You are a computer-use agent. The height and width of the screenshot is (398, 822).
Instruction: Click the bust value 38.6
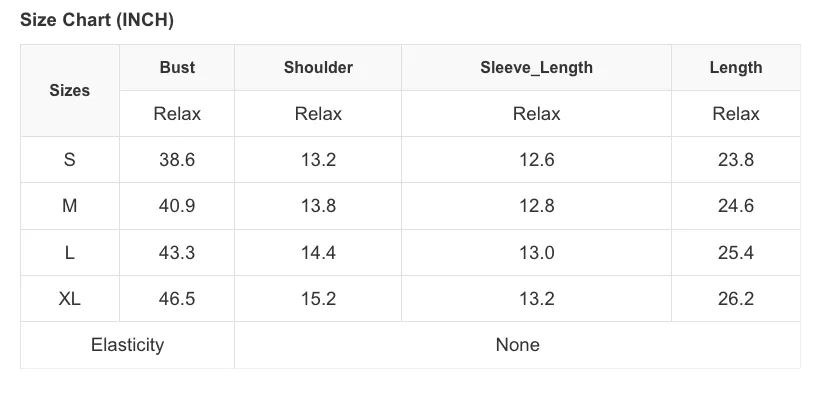pos(177,159)
